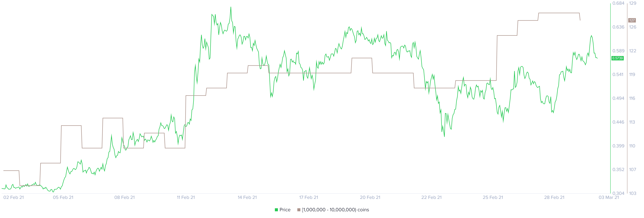Toggle the [1,000,000 - 10,000,000) coins legend label
The height and width of the screenshot is (218, 644).
point(335,210)
